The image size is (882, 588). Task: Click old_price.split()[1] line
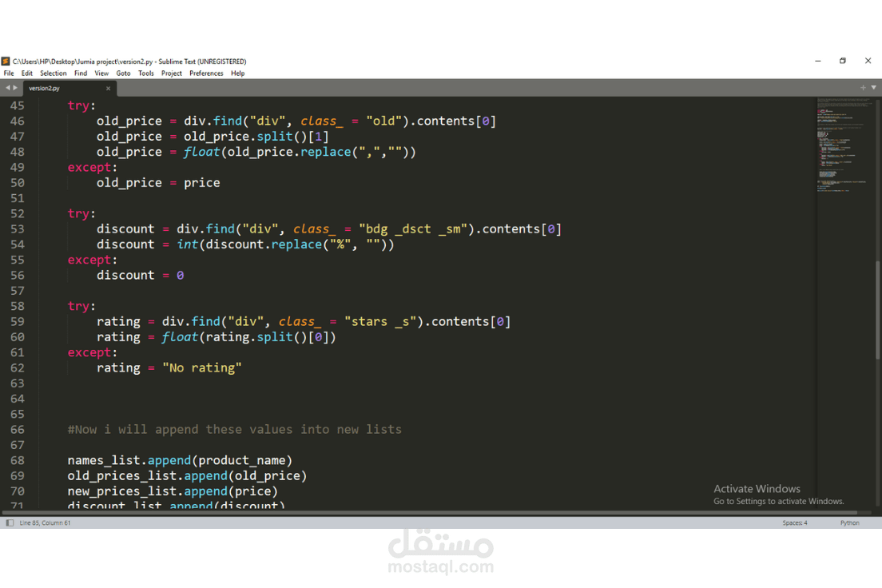(x=213, y=137)
